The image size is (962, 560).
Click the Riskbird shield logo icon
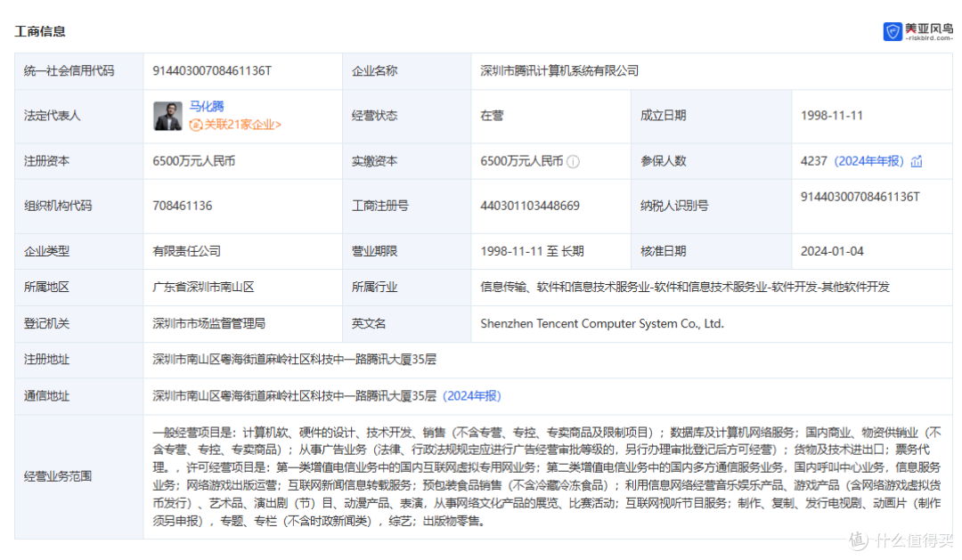coord(892,31)
